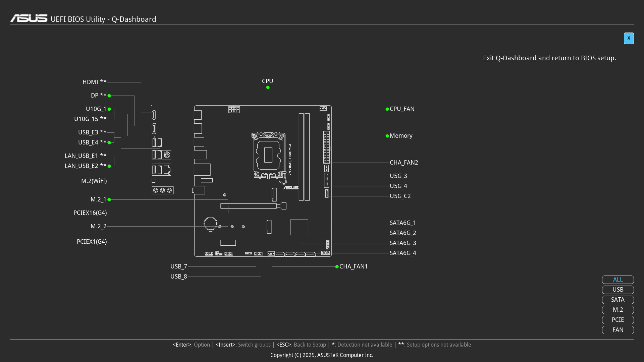This screenshot has width=644, height=362.
Task: Show ALL connector groups
Action: click(618, 280)
